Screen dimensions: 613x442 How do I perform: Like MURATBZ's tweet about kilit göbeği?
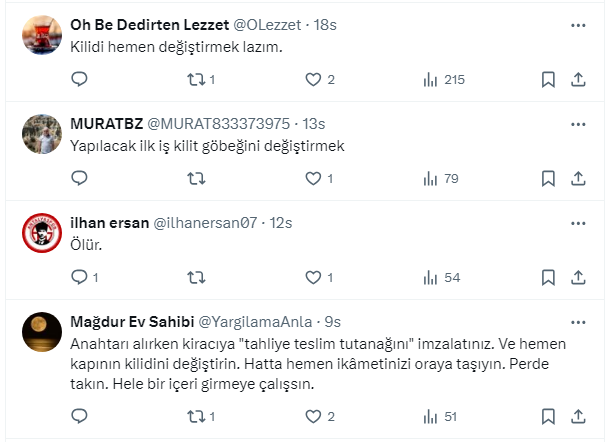pos(313,178)
